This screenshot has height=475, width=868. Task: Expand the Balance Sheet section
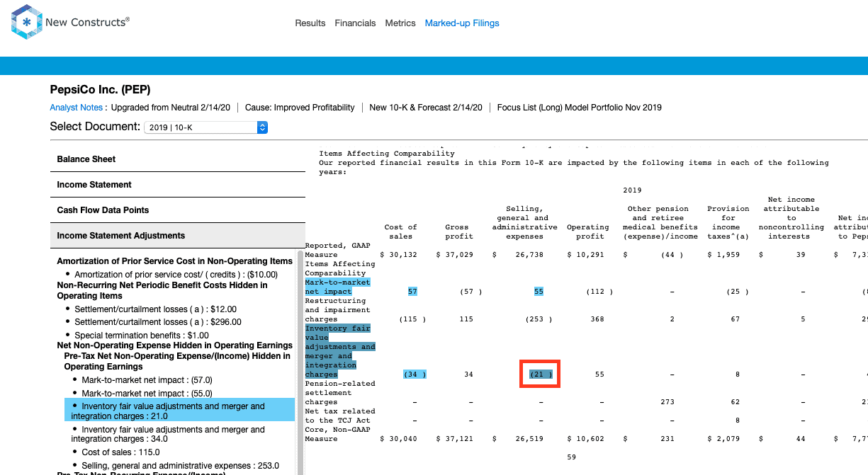(178, 159)
